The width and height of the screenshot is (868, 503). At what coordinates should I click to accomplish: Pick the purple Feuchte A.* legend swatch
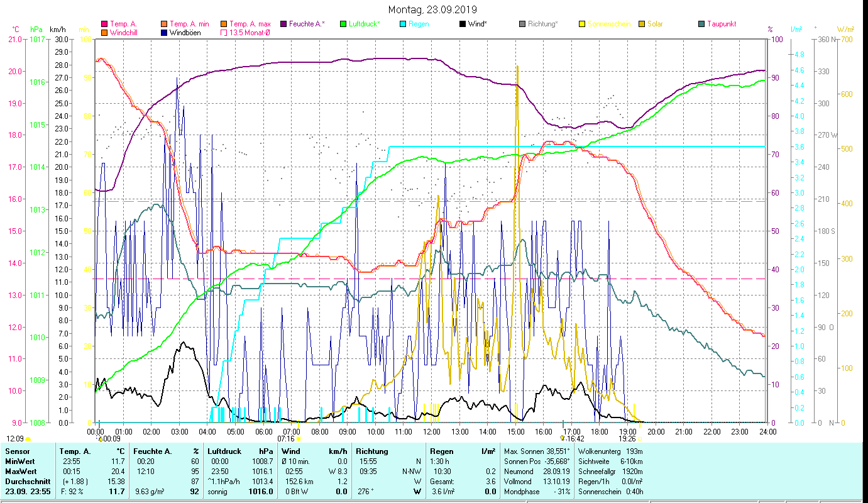[283, 24]
